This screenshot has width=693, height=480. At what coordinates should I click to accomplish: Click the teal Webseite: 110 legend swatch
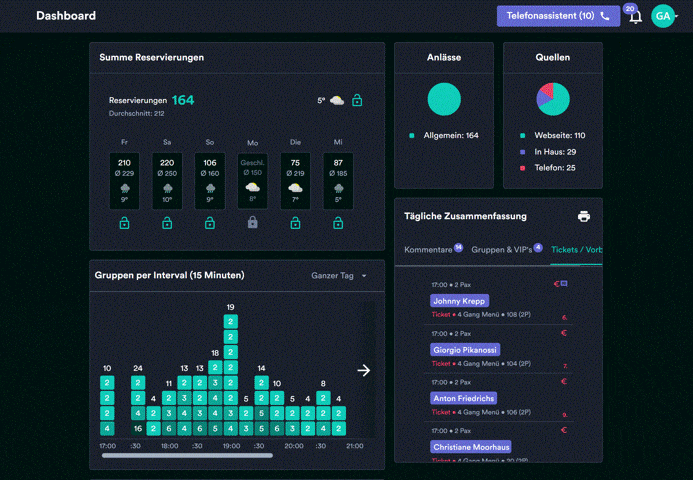click(x=522, y=136)
